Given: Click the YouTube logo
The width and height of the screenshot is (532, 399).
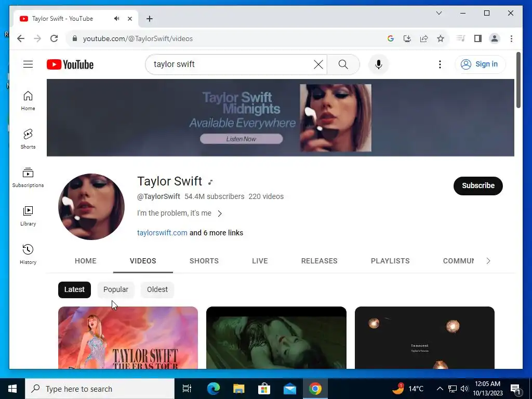Looking at the screenshot, I should coord(70,64).
